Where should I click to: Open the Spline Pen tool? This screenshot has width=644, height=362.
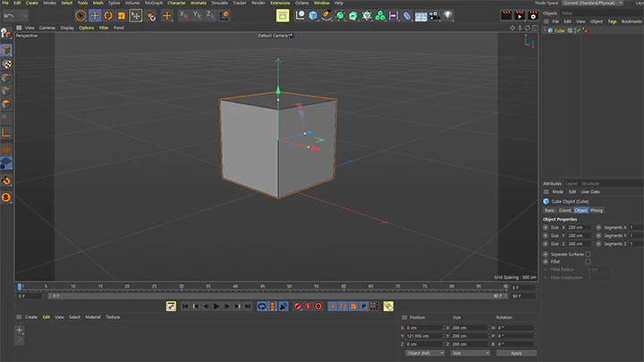[326, 15]
